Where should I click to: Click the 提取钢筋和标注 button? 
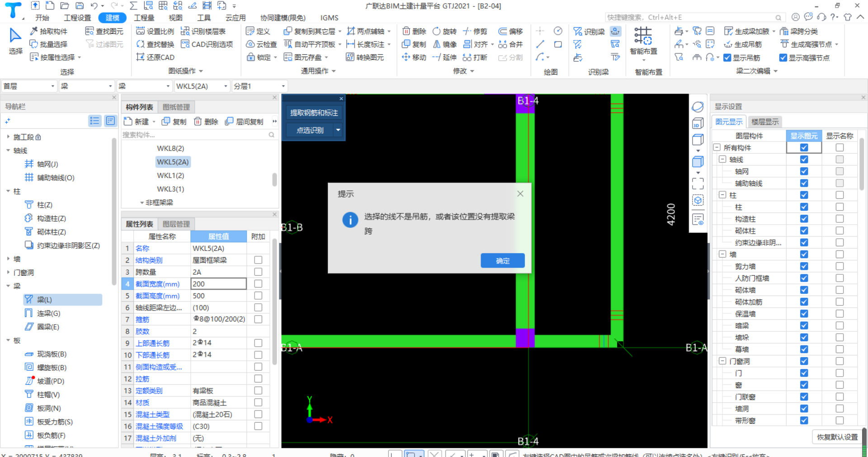tap(314, 113)
